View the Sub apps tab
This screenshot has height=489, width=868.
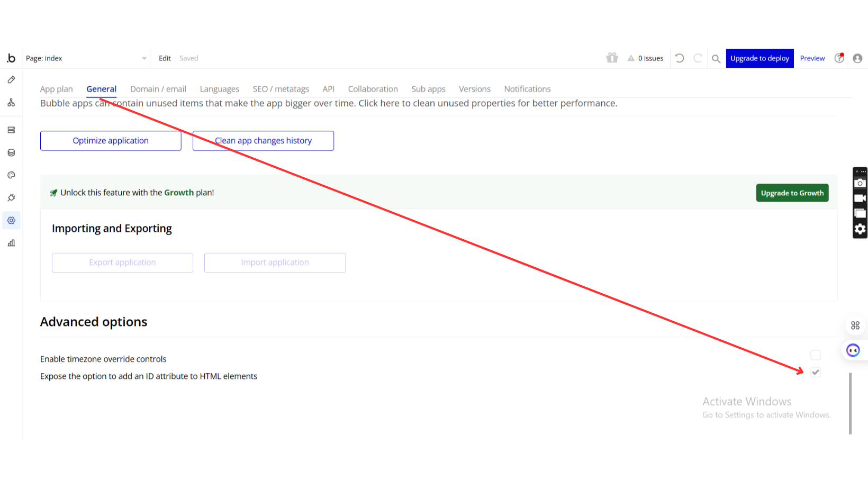(429, 89)
